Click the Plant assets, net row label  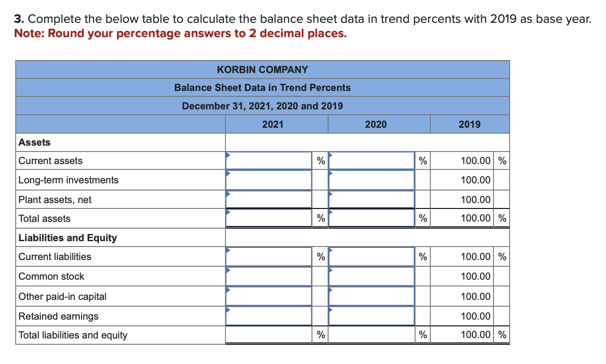coord(55,200)
